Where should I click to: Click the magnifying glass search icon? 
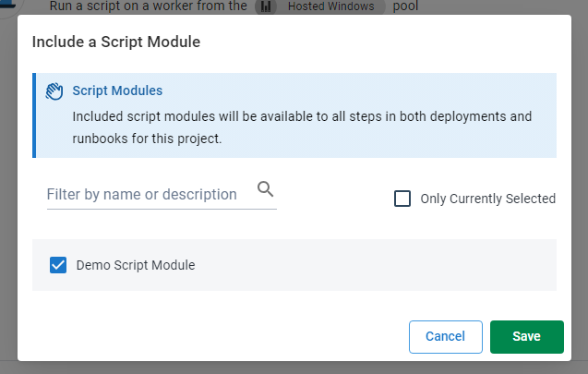pyautogui.click(x=266, y=189)
